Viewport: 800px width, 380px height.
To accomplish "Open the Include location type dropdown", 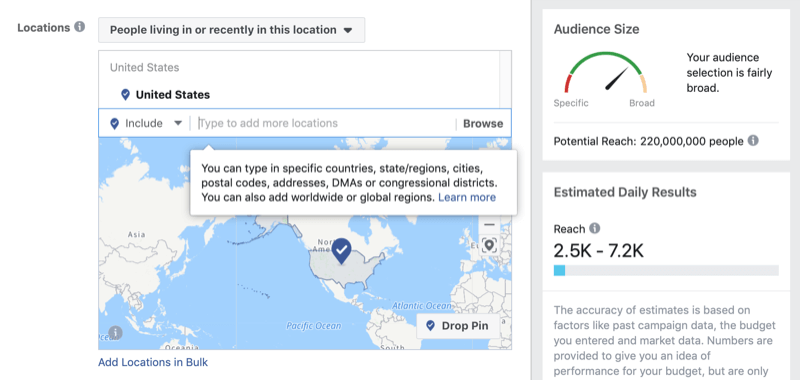I will pos(146,123).
